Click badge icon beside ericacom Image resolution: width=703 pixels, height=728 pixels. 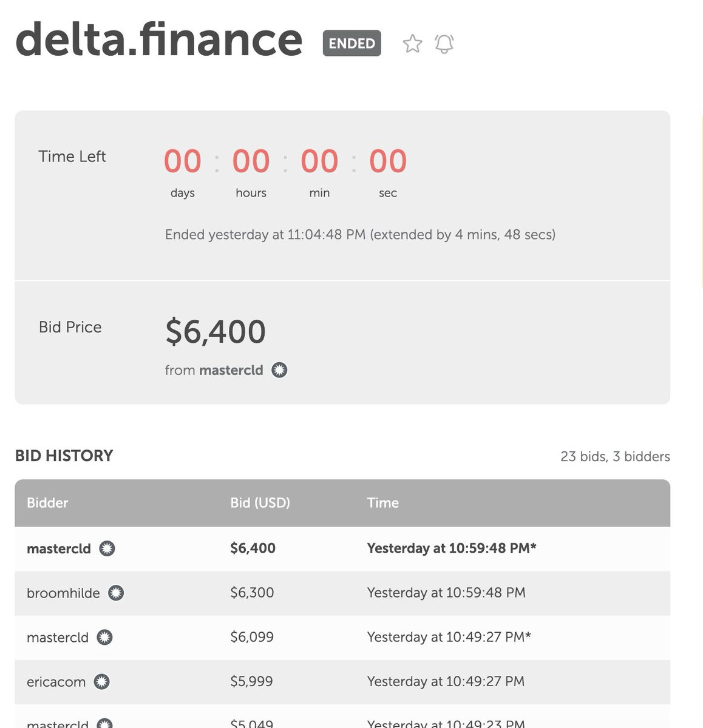click(102, 682)
